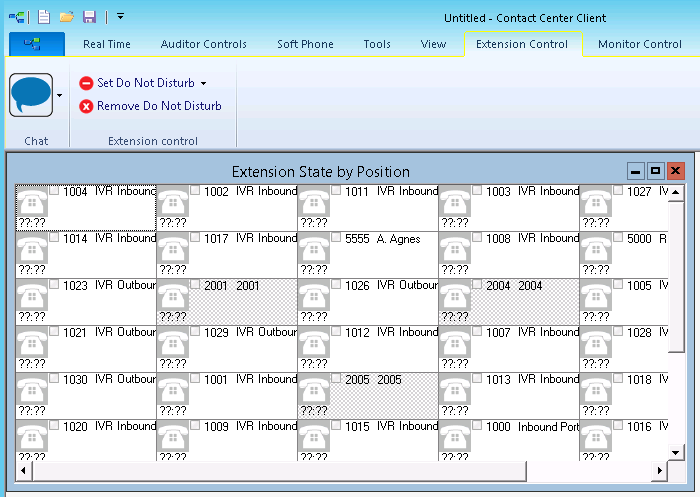Click the phone icon for 5555 A. Agnes
The height and width of the screenshot is (497, 700).
314,249
